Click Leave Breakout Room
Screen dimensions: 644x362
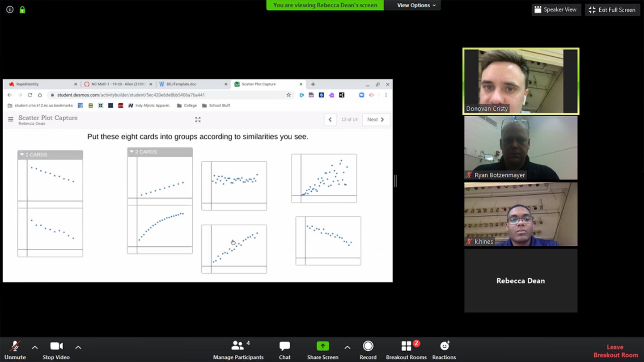pyautogui.click(x=615, y=351)
